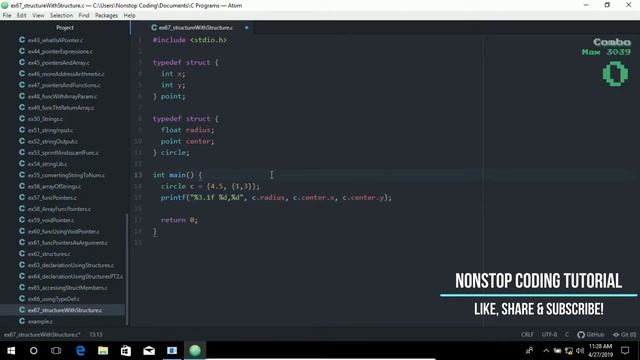This screenshot has height=360, width=640.
Task: Open the Action Center notifications
Action: tap(625, 351)
